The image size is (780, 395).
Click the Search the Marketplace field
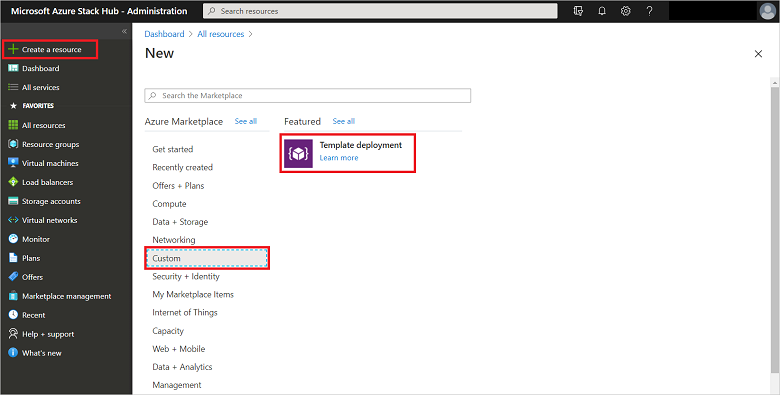point(307,96)
